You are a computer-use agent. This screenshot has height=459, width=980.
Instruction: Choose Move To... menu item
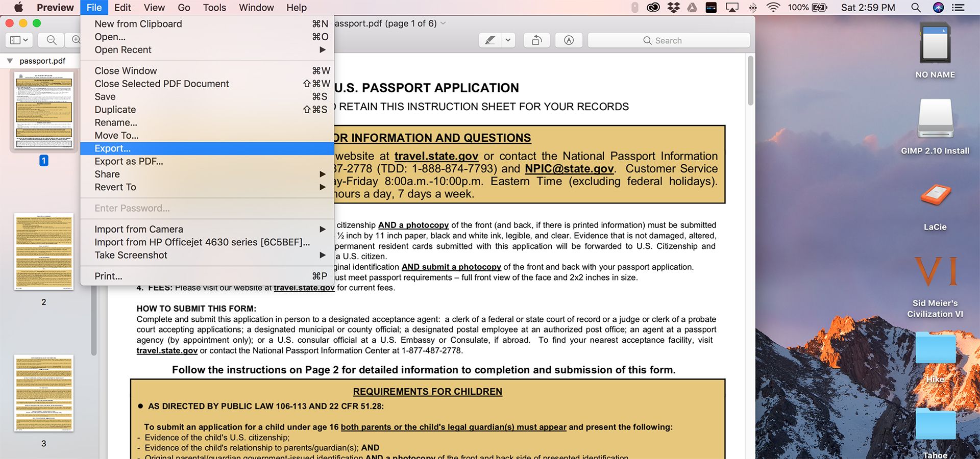(207, 135)
